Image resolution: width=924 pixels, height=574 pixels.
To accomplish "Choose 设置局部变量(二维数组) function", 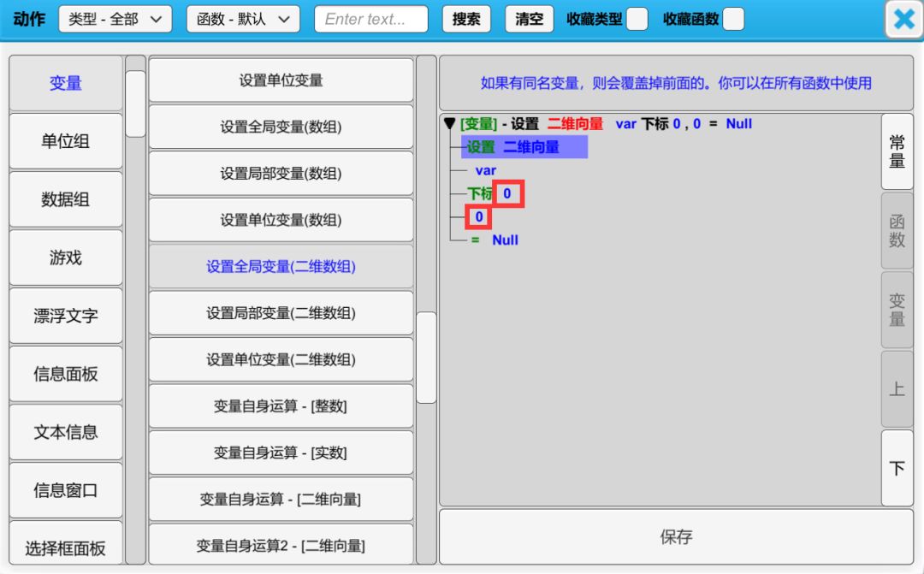I will tap(281, 313).
